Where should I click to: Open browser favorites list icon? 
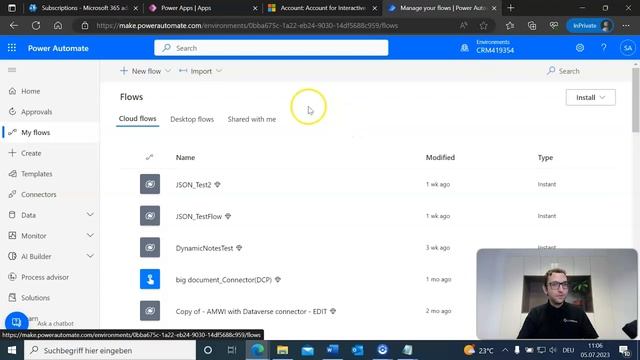click(x=510, y=26)
